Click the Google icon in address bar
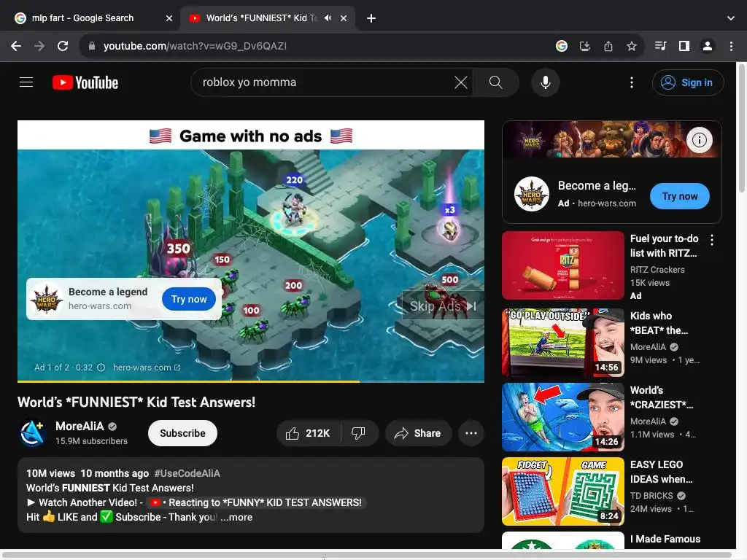The height and width of the screenshot is (560, 747). [562, 46]
